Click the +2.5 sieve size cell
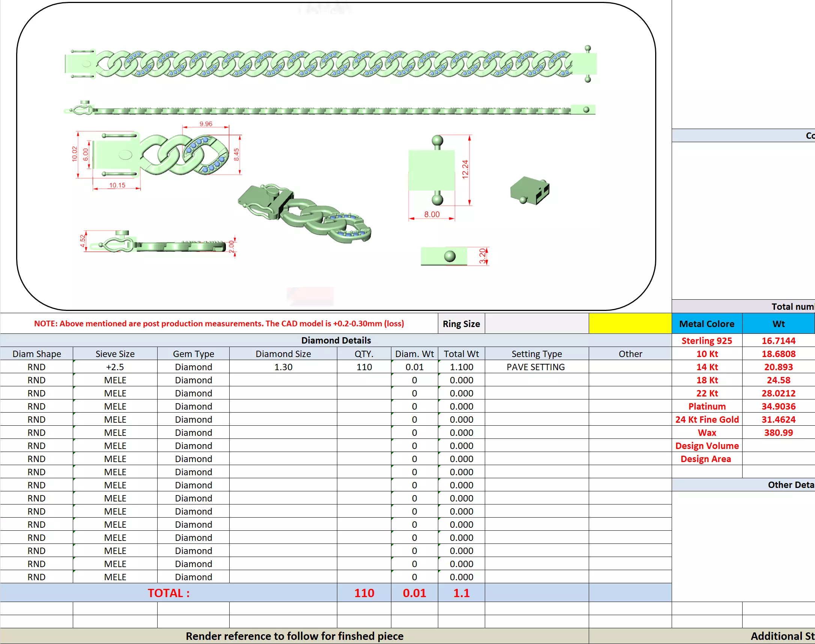This screenshot has height=644, width=815. 115,367
